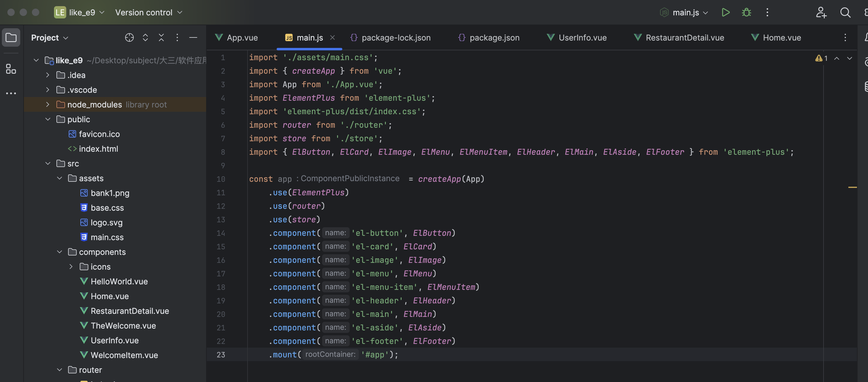Click the '#app' string on line 23
This screenshot has height=382, width=868.
pos(375,354)
